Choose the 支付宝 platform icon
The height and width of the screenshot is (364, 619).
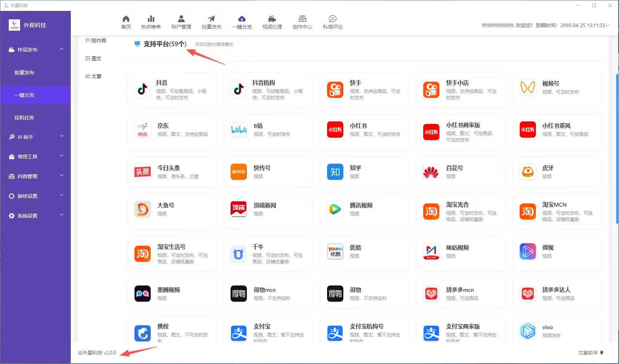[x=238, y=333]
